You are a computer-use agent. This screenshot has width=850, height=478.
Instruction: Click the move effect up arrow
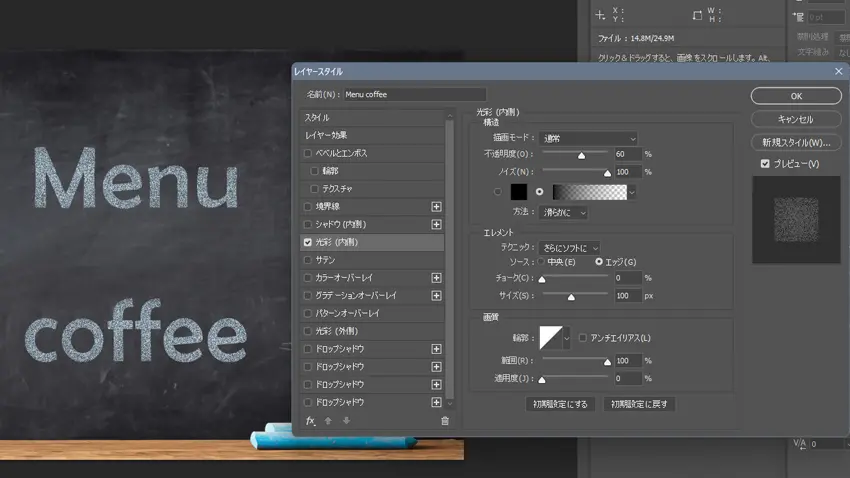pos(328,421)
